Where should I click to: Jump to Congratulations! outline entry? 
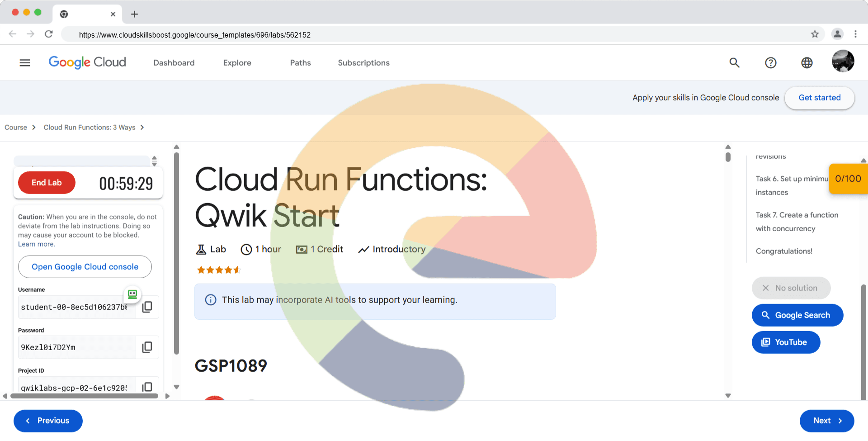[784, 251]
